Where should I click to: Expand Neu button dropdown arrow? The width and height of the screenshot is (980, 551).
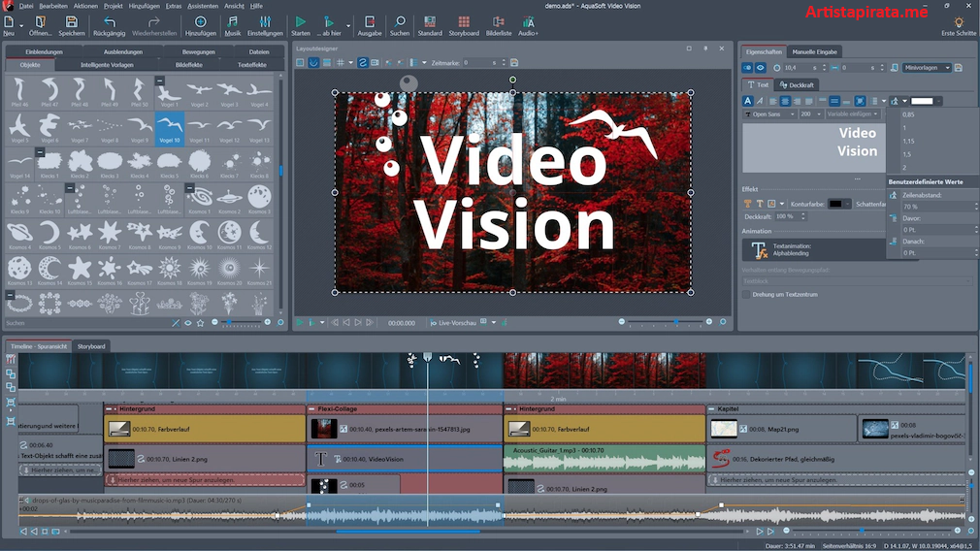coord(21,25)
